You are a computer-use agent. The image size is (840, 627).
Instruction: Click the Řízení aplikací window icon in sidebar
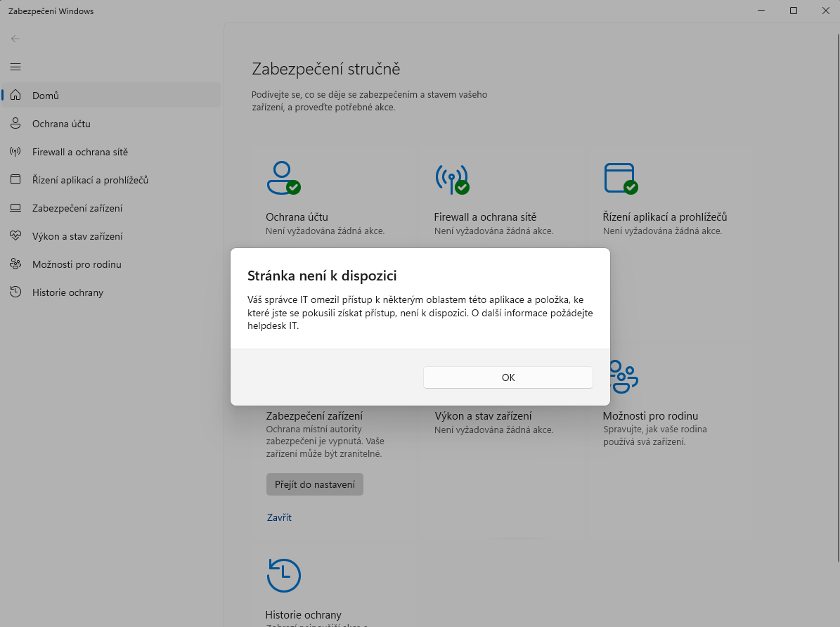tap(15, 179)
